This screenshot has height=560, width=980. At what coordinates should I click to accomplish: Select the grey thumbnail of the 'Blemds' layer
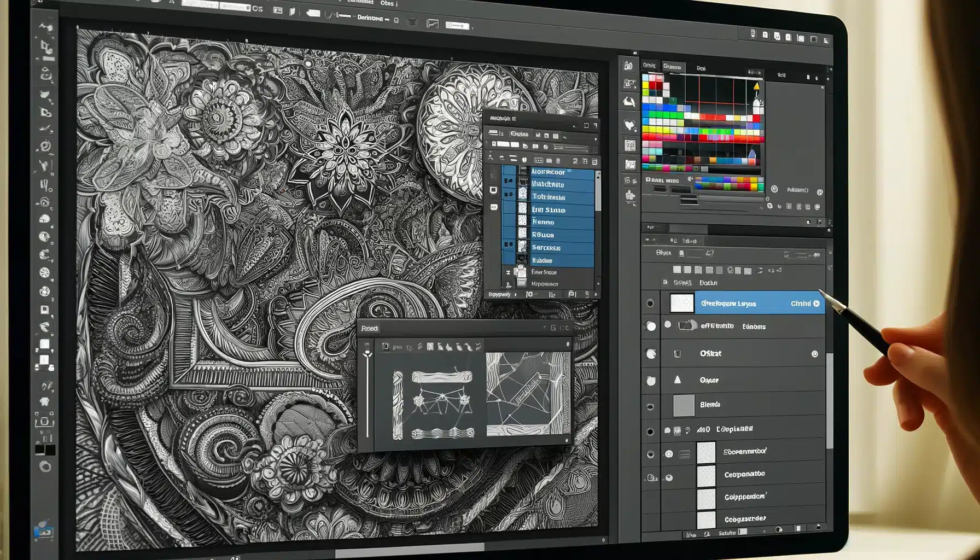684,405
